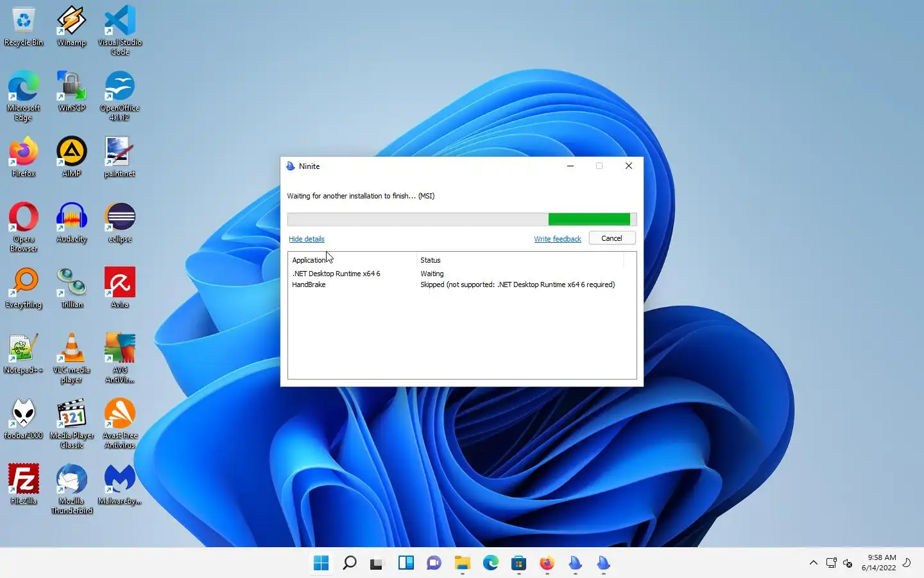
Task: Open Microsoft Edge from taskbar
Action: tap(490, 563)
